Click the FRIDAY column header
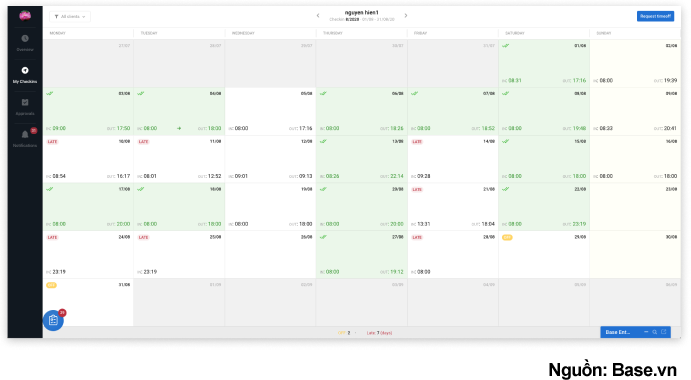Screen dimensions: 691x380 click(420, 33)
